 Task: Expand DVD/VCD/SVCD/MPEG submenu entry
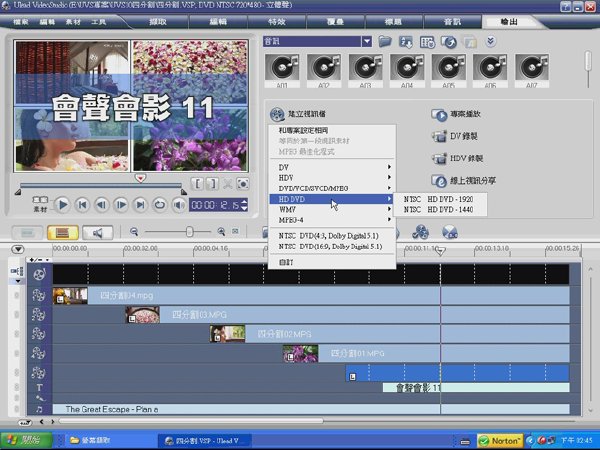click(x=332, y=188)
